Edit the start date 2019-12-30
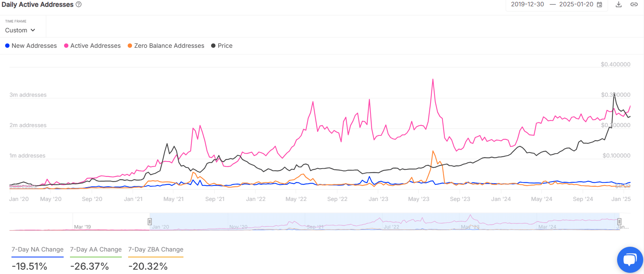Image resolution: width=644 pixels, height=274 pixels. click(527, 4)
